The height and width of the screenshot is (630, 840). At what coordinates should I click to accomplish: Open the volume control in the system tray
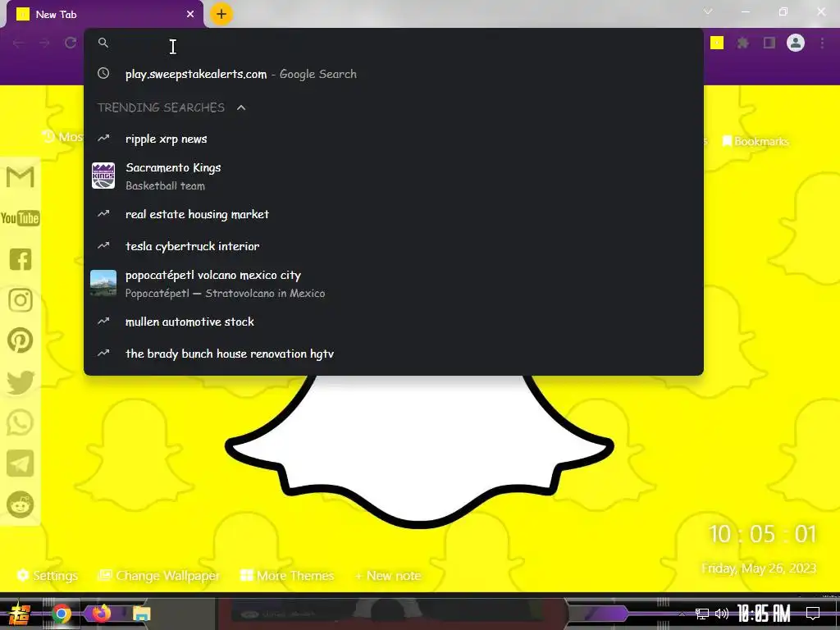[x=722, y=614]
